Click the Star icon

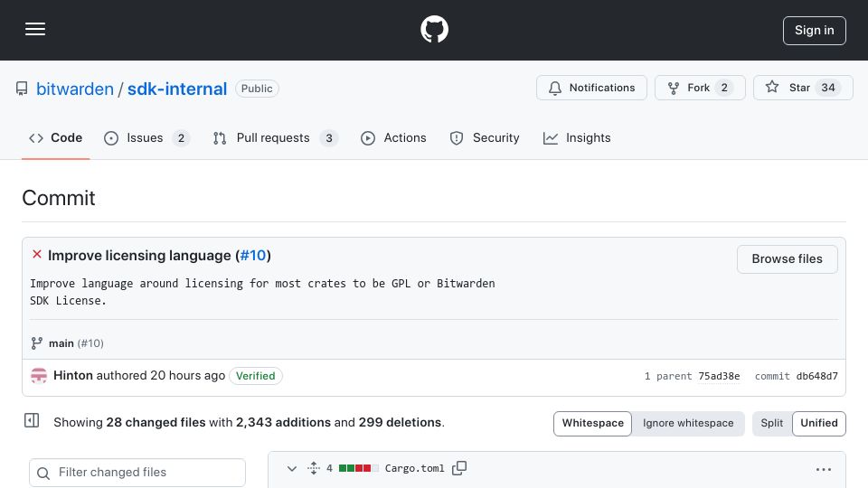tap(771, 87)
